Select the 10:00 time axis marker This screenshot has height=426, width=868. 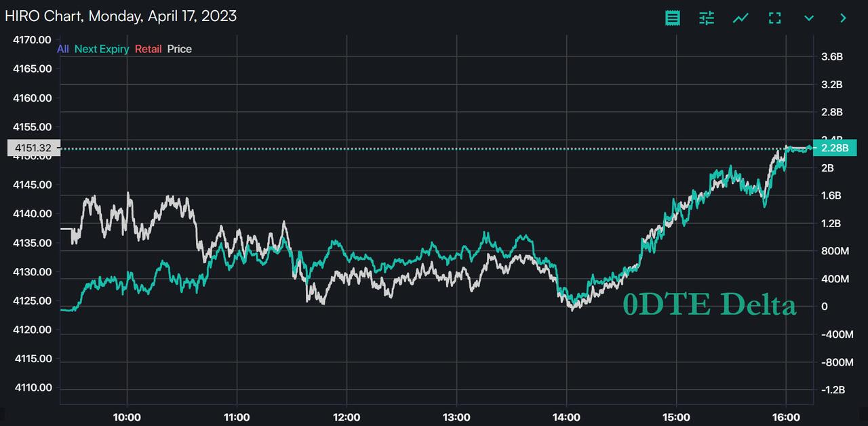127,417
